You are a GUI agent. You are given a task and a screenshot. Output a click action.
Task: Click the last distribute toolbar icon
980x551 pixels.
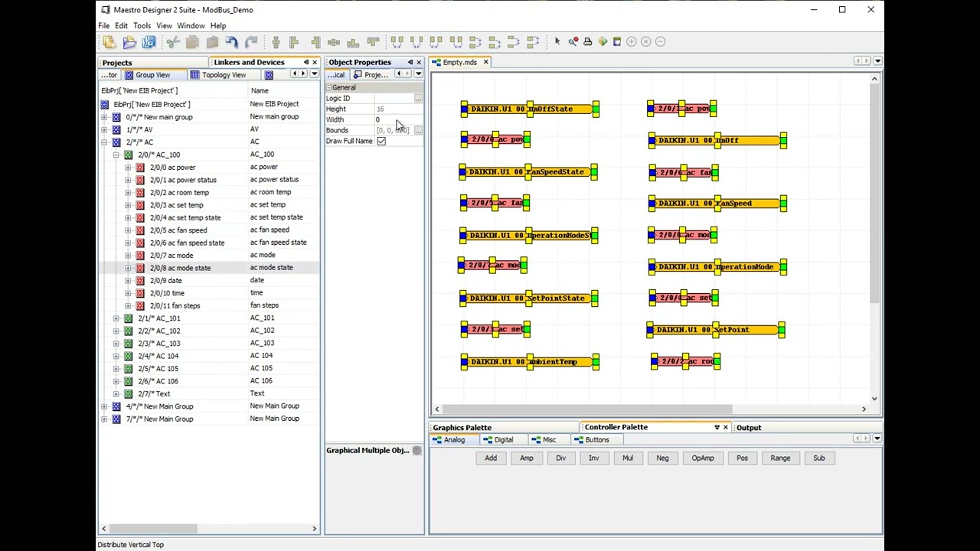tap(534, 42)
